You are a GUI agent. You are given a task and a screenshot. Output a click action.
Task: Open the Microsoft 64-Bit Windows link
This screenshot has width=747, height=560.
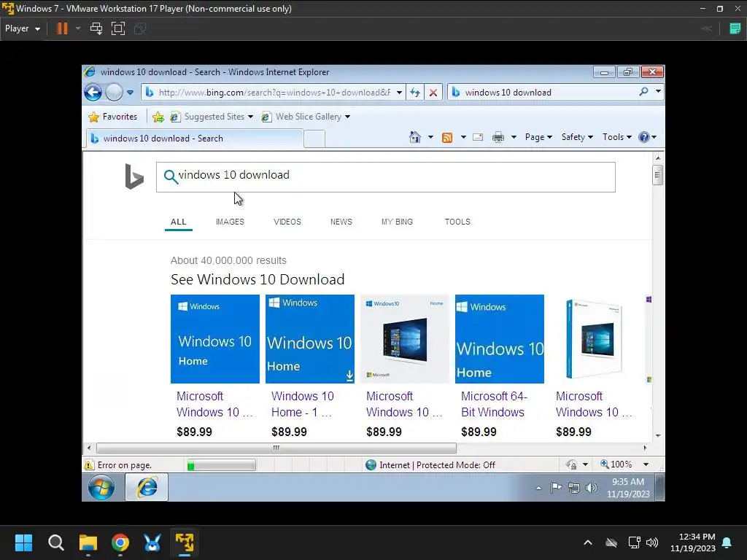pyautogui.click(x=494, y=404)
